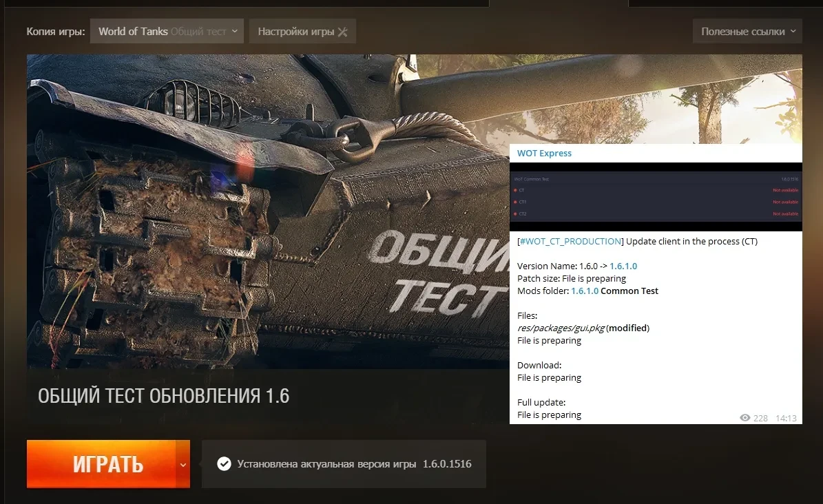The width and height of the screenshot is (823, 504).
Task: Click the installed version checkmark icon
Action: (x=224, y=464)
